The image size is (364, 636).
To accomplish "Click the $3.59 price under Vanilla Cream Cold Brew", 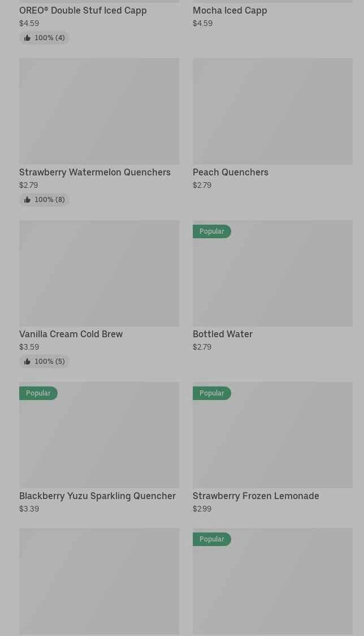I will click(29, 347).
